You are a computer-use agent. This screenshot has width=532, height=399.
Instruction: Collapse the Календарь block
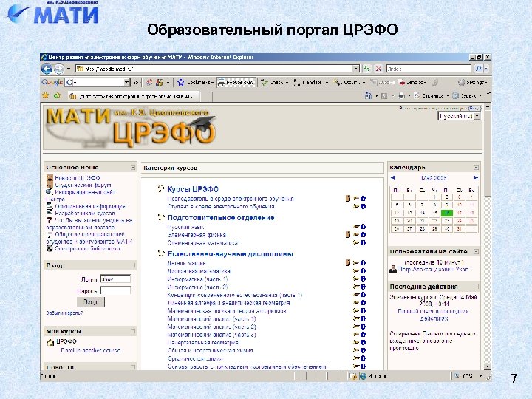click(x=476, y=167)
